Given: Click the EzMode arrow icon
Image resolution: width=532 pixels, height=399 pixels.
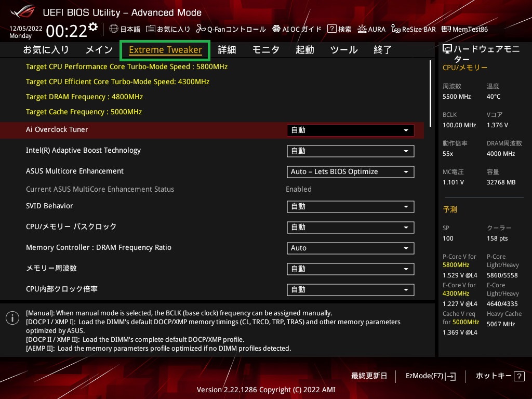Looking at the screenshot, I should 451,376.
